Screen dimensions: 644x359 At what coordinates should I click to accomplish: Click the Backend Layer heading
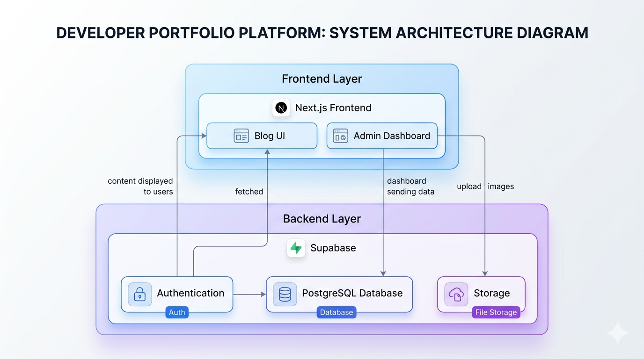pos(322,219)
